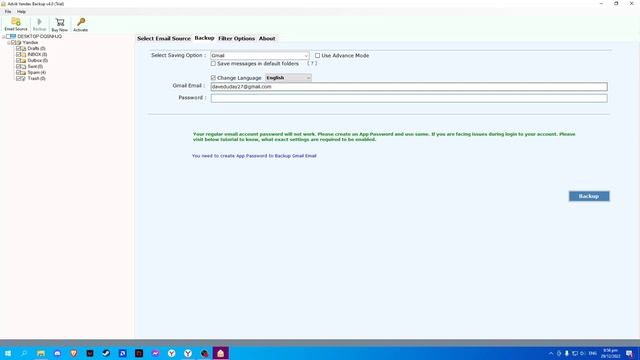Click the [?] help link
Viewport: 640px width, 360px height.
(312, 64)
